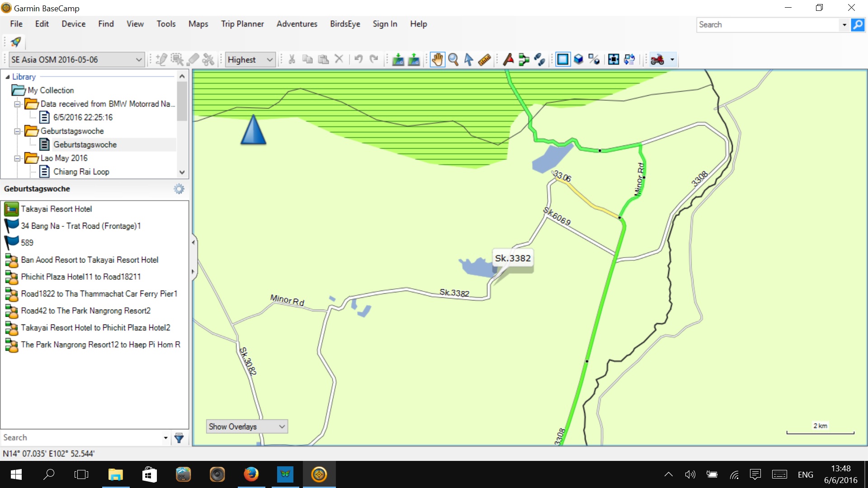Image resolution: width=868 pixels, height=488 pixels.
Task: Click the paste icon
Action: (323, 60)
